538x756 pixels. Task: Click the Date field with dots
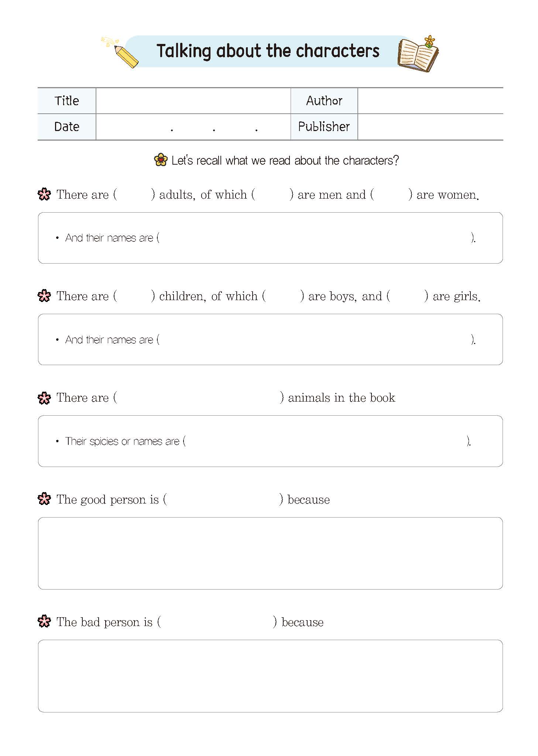(x=193, y=127)
